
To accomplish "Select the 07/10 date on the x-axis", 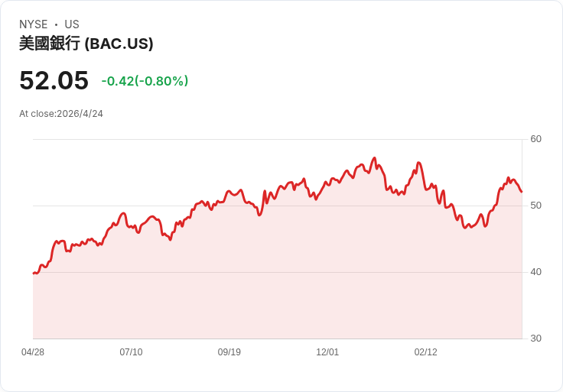I will (131, 352).
